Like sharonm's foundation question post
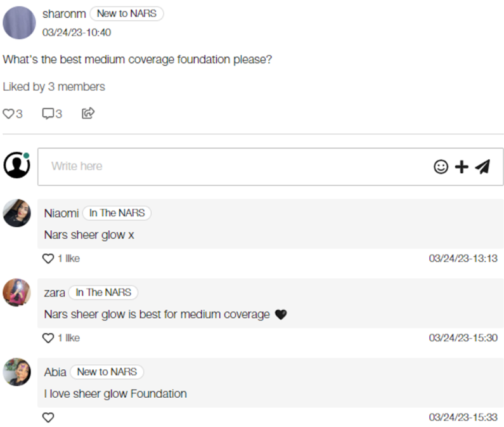504x427 pixels. (9, 114)
